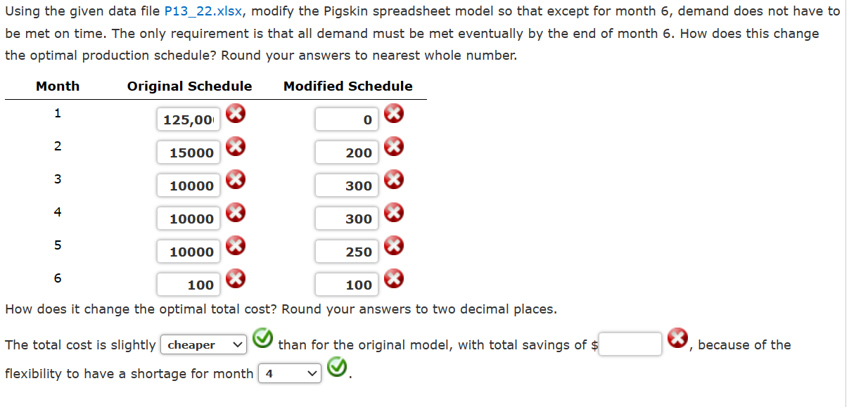Screen dimensions: 868x407
Task: Click red X beside Month 3 modified schedule
Action: click(394, 180)
